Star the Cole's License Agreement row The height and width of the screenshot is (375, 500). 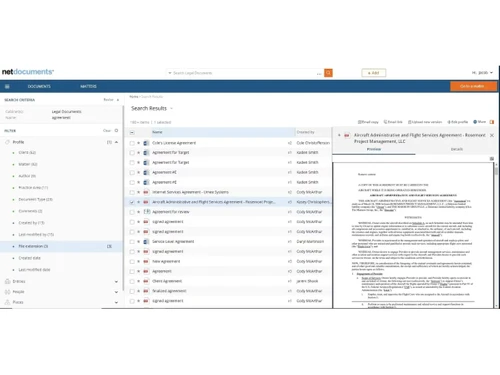(139, 143)
